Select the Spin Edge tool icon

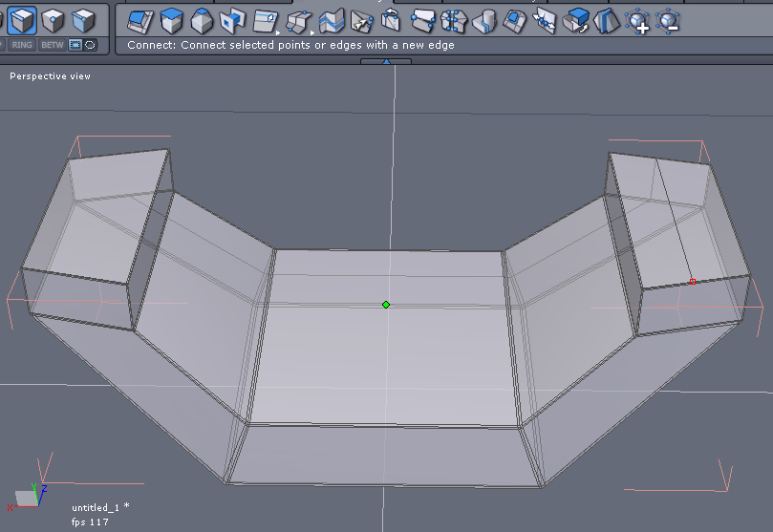tap(391, 21)
